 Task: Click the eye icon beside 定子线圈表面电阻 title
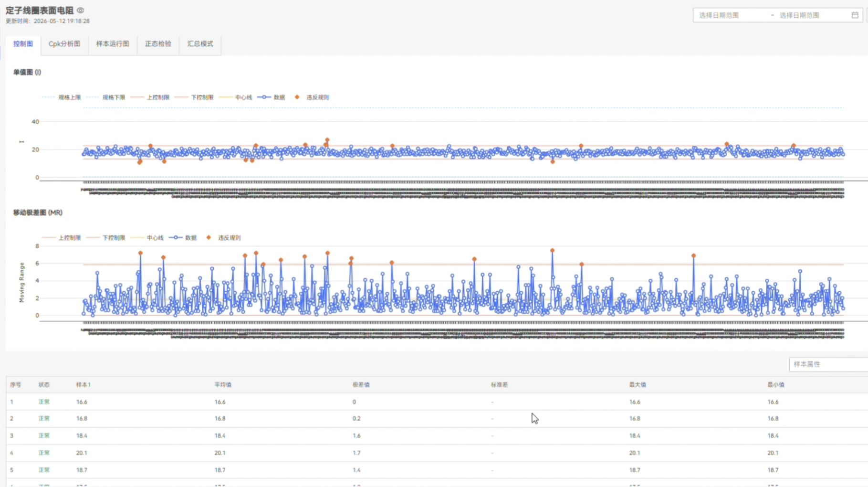click(x=81, y=10)
